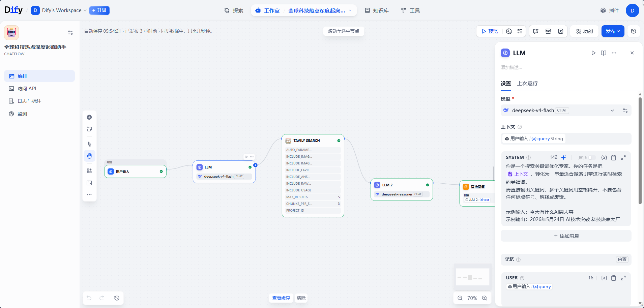
Task: Zoom in the workflow canvas
Action: click(485, 298)
